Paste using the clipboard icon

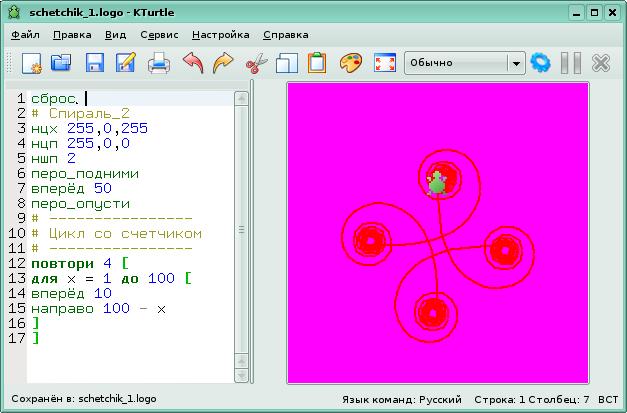click(x=317, y=63)
